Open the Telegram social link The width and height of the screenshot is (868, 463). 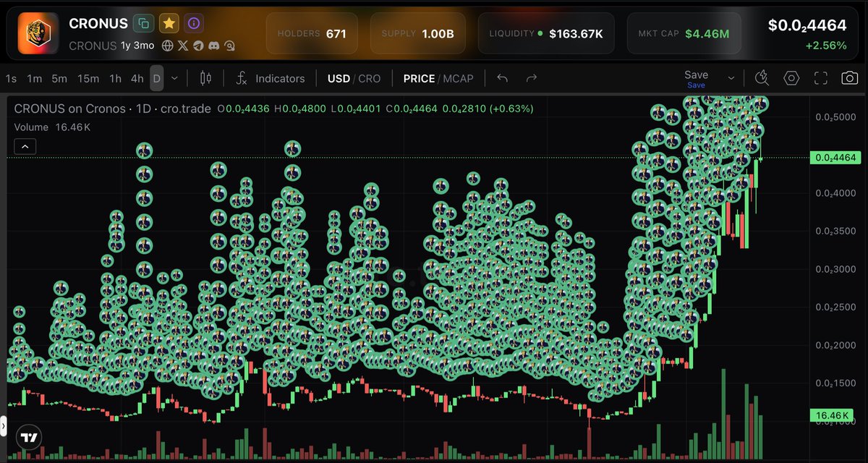point(197,46)
